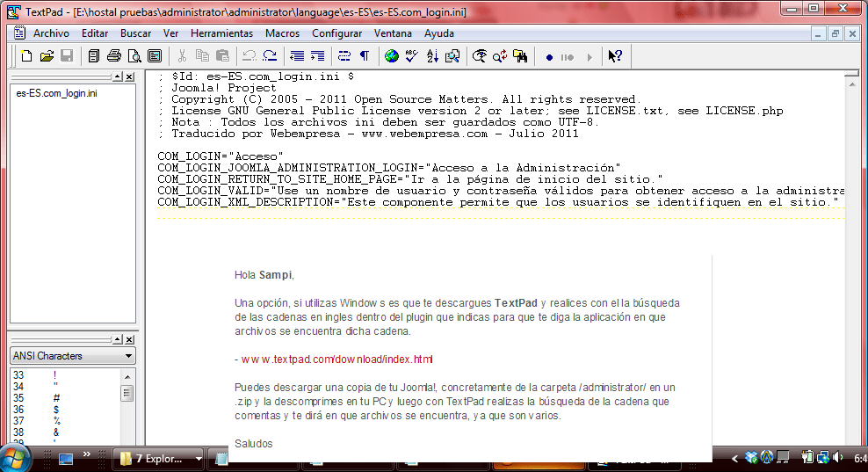Compare files with the magnifier documents icon
Image resolution: width=868 pixels, height=472 pixels.
(x=452, y=56)
